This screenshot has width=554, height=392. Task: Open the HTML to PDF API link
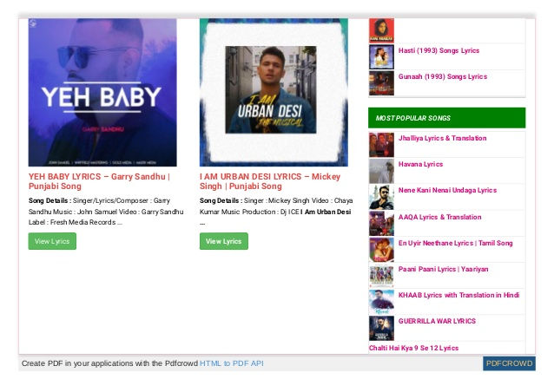[232, 363]
